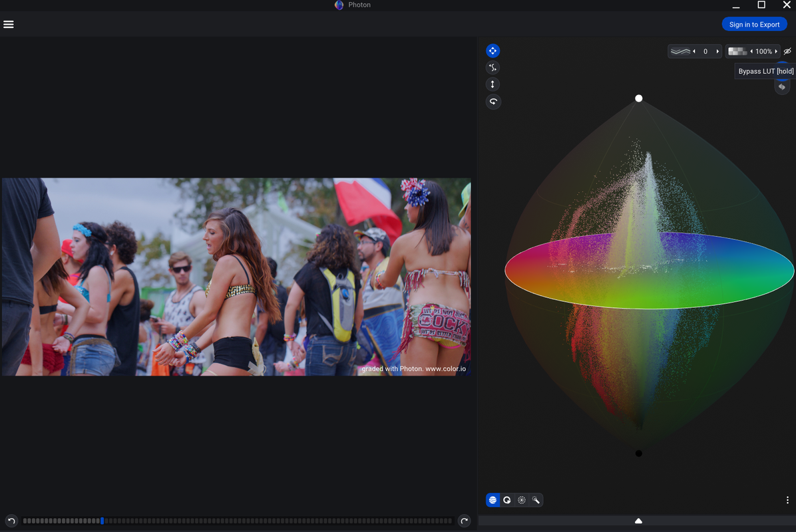The image size is (796, 532).
Task: Switch to striped sphere view mode
Action: coord(493,500)
